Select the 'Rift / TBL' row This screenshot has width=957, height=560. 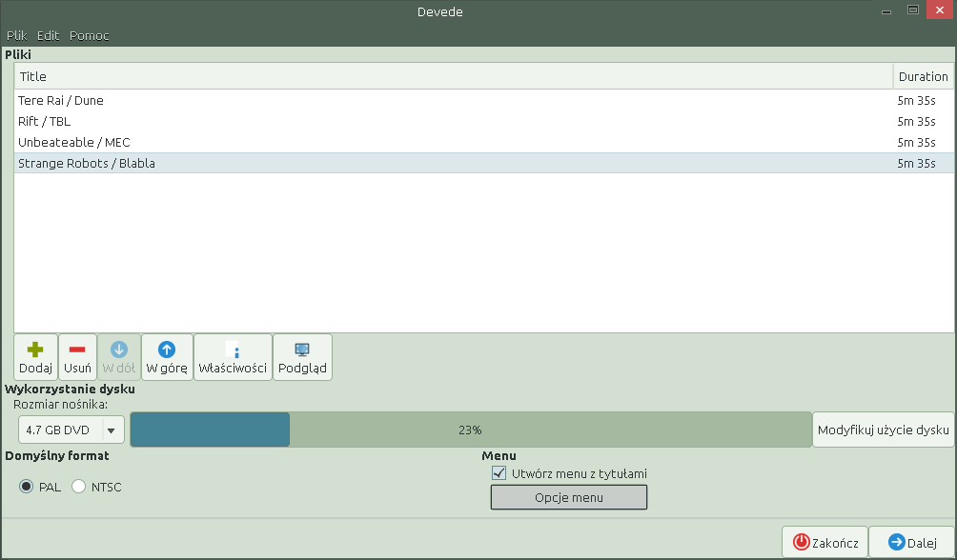(483, 121)
